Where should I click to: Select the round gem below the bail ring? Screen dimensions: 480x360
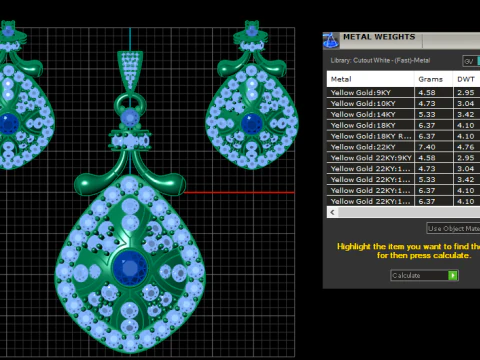130,118
